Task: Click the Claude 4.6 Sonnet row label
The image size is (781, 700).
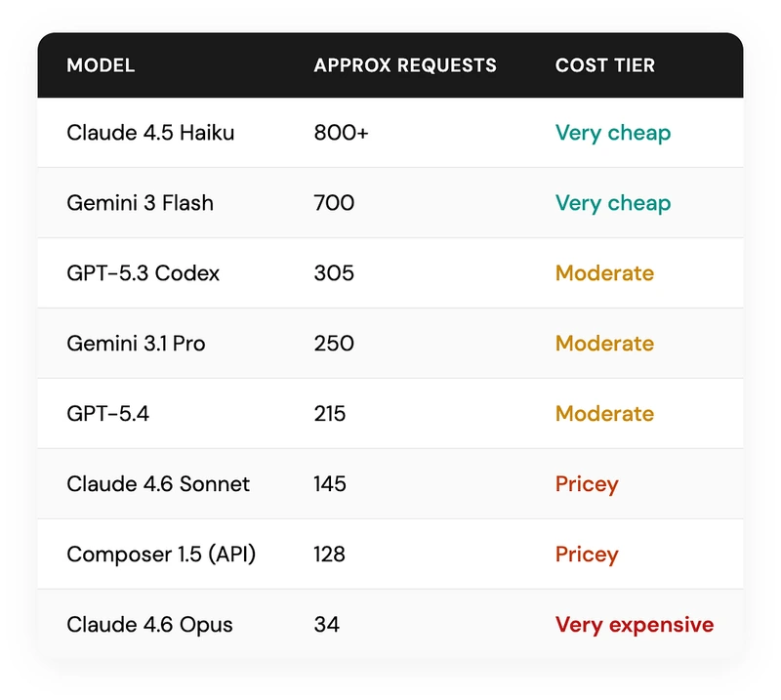Action: click(158, 484)
